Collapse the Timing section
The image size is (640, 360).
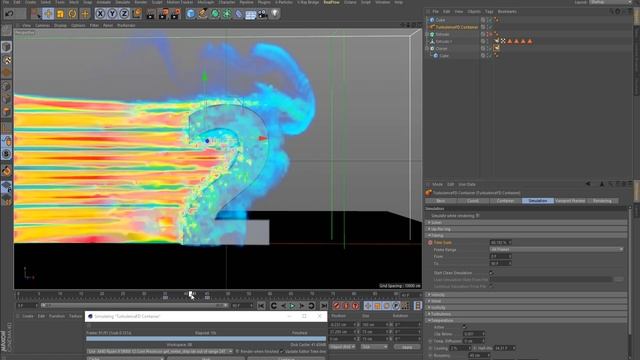coord(527,236)
